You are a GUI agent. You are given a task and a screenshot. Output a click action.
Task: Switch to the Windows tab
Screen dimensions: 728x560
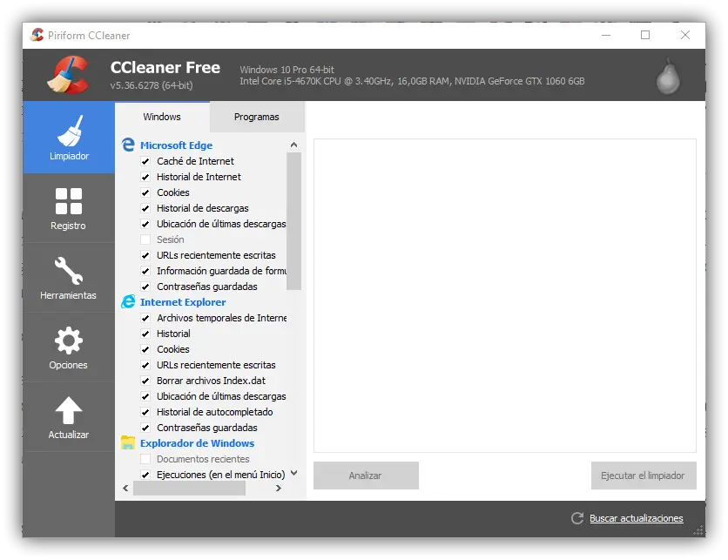click(x=162, y=117)
